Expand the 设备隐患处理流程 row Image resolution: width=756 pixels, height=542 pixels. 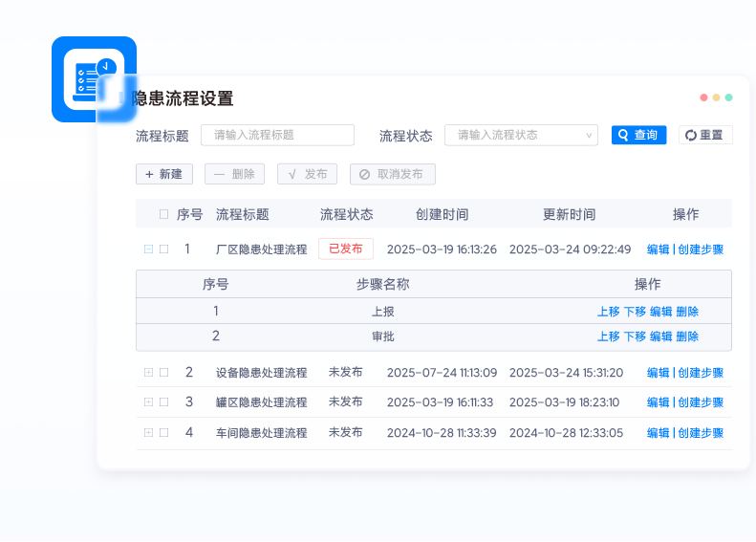coord(148,372)
